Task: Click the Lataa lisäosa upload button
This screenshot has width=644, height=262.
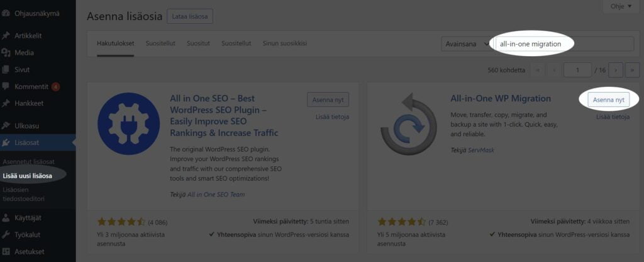Action: pyautogui.click(x=189, y=16)
